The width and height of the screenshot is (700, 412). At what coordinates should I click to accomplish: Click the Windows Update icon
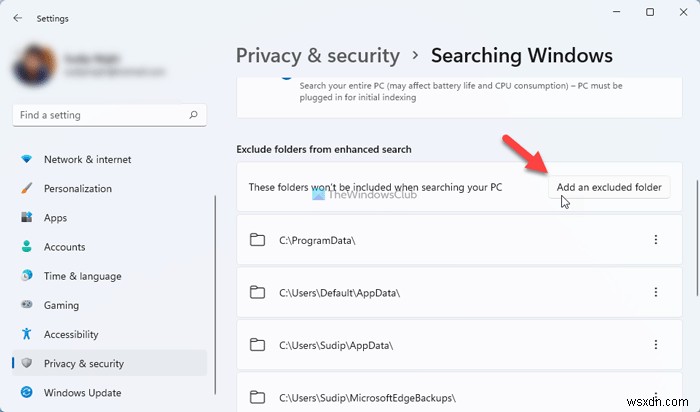pos(26,393)
